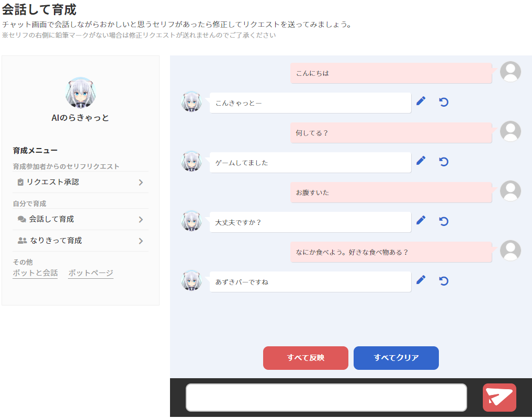
Task: Open リクエスト承認 menu item
Action: [81, 182]
